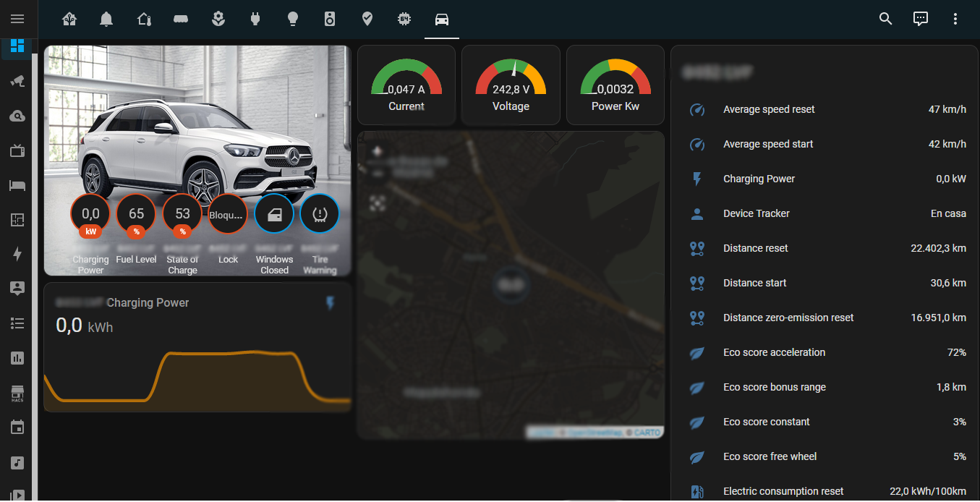Viewport: 980px width, 502px height.
Task: Click the Windows Closed badge
Action: pyautogui.click(x=274, y=215)
